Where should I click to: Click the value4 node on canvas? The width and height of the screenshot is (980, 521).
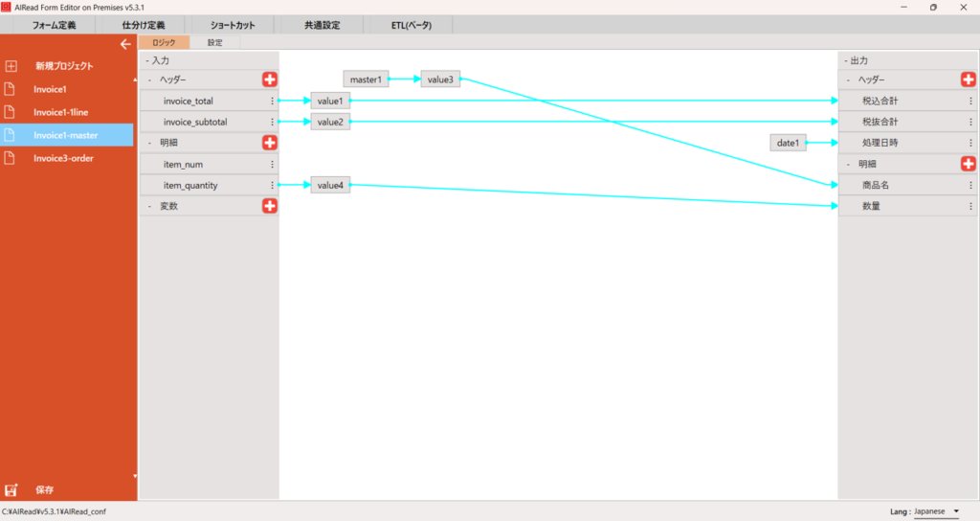point(330,185)
